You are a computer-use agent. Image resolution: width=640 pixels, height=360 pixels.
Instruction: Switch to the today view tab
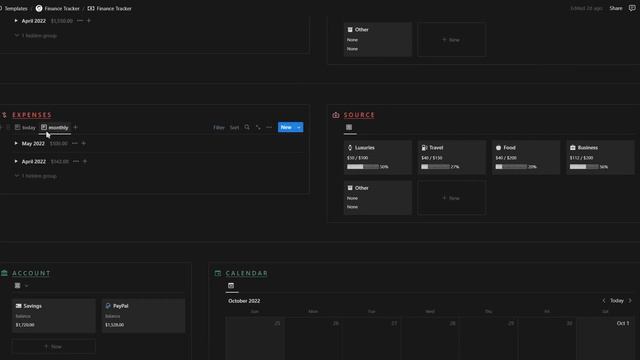25,127
